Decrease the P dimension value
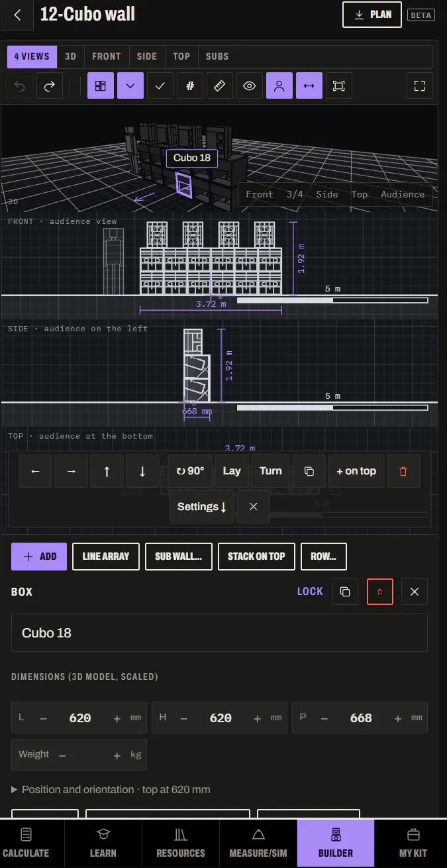 pyautogui.click(x=324, y=718)
